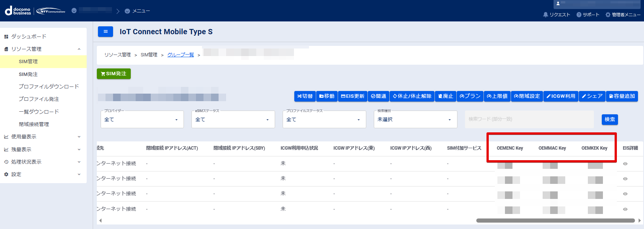Image resolution: width=644 pixels, height=229 pixels.
Task: Click the green SIM発注 button
Action: click(x=113, y=74)
